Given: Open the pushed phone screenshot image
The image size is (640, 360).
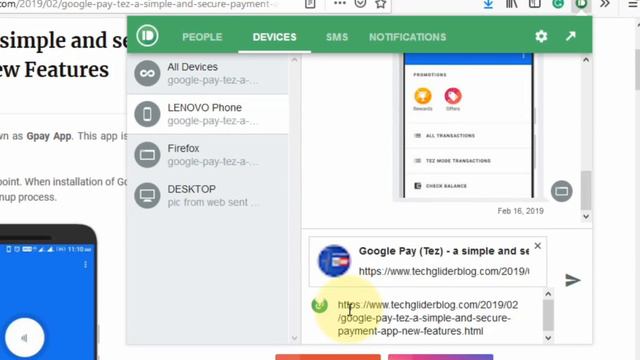Looking at the screenshot, I should click(468, 126).
